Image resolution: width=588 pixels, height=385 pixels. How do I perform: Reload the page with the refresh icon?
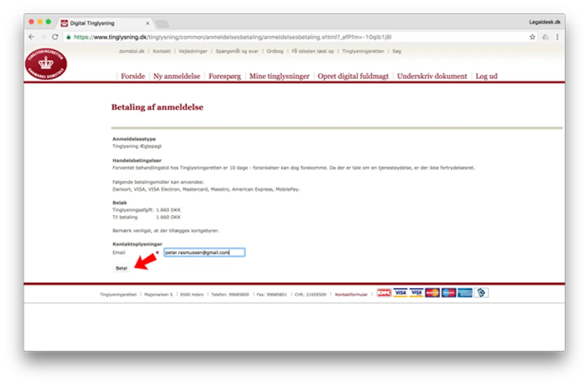(55, 37)
